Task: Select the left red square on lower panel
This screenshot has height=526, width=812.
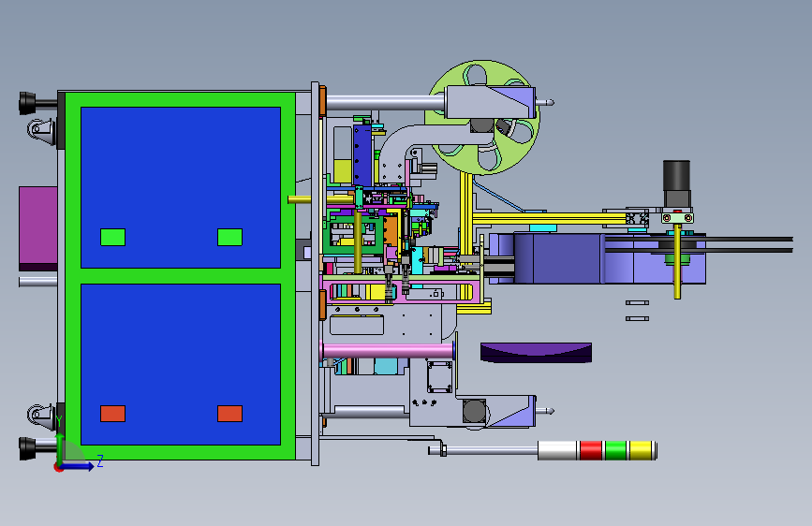Action: 113,414
